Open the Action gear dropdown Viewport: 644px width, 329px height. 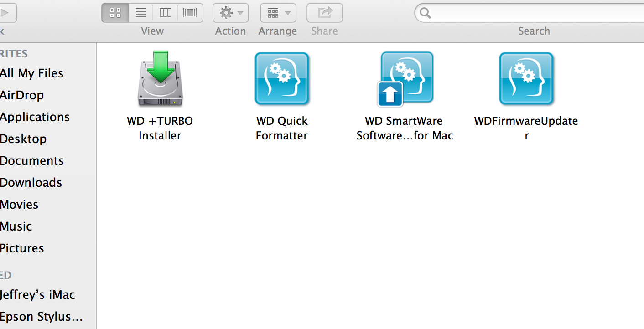pyautogui.click(x=231, y=13)
